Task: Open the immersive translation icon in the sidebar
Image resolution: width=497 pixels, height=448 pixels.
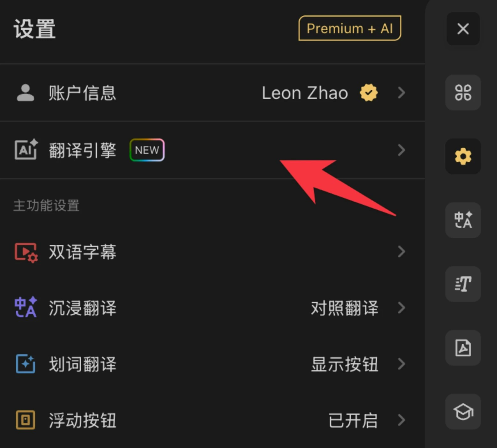Action: point(463,220)
